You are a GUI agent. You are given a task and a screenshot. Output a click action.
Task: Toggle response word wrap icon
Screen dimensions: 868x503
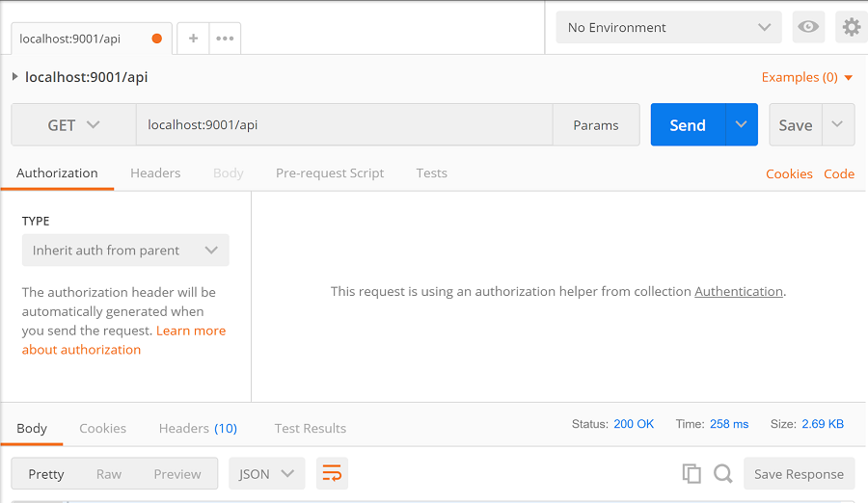click(332, 474)
